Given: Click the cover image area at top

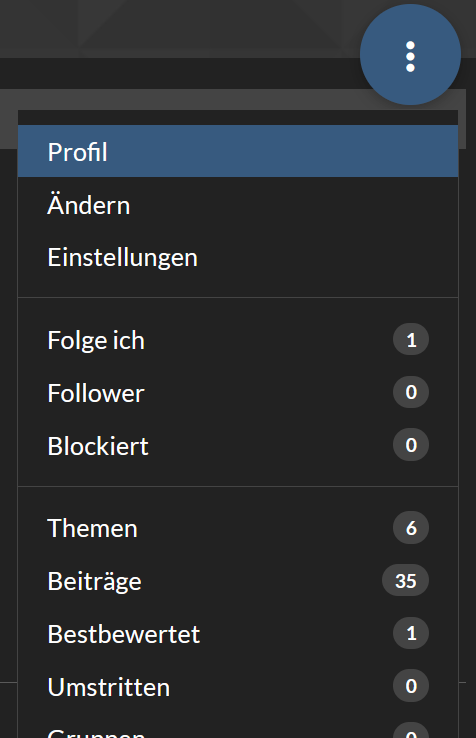Looking at the screenshot, I should (179, 28).
